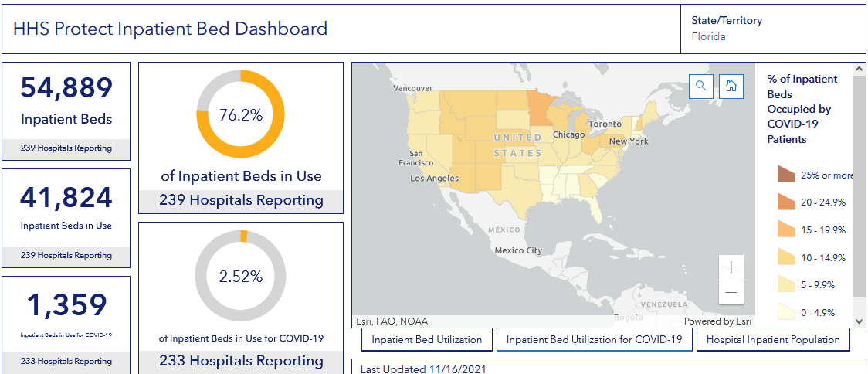Click the 2.52% COVID-19 donut chart
This screenshot has height=374, width=868.
[241, 275]
